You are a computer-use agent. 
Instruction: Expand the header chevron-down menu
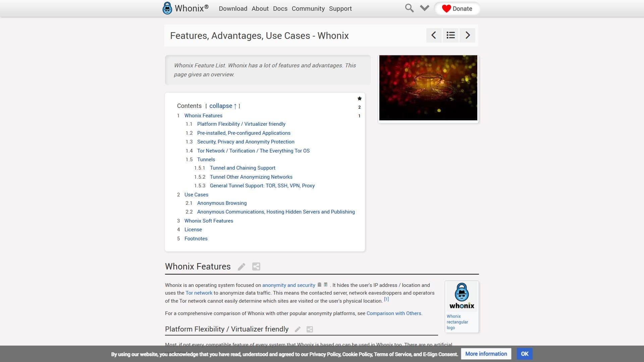pyautogui.click(x=425, y=8)
